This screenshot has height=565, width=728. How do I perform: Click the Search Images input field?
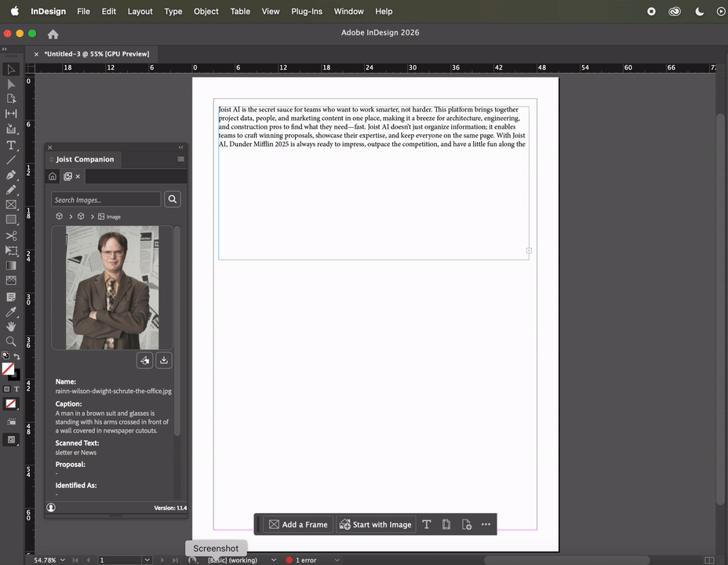(x=106, y=199)
